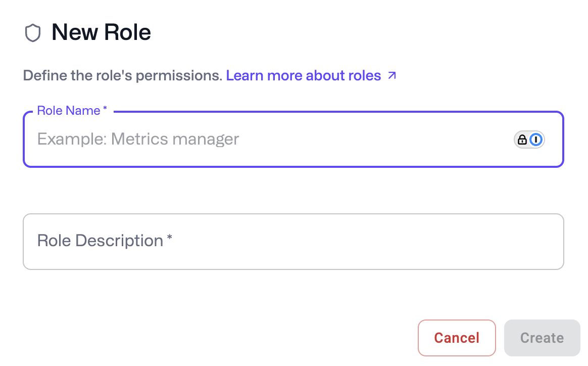Click the required asterisk after Role Name
588x366 pixels.
[105, 110]
